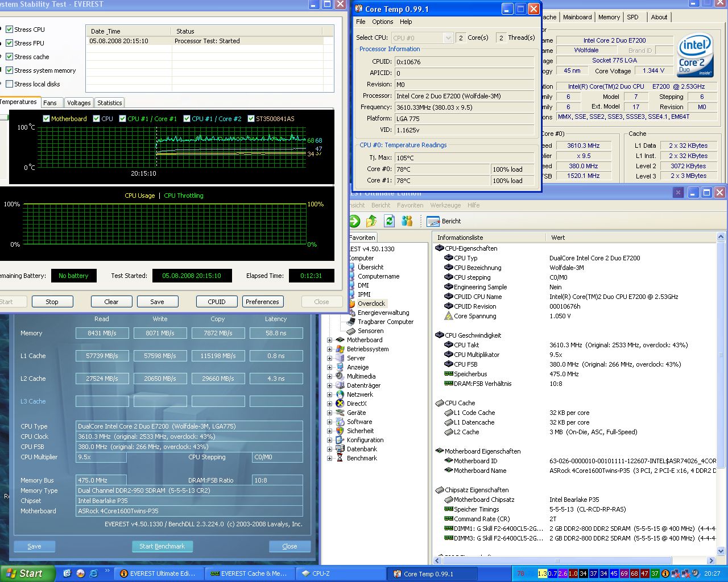Click the Multimedia speaker icon in the tree
728x582 pixels.
340,376
